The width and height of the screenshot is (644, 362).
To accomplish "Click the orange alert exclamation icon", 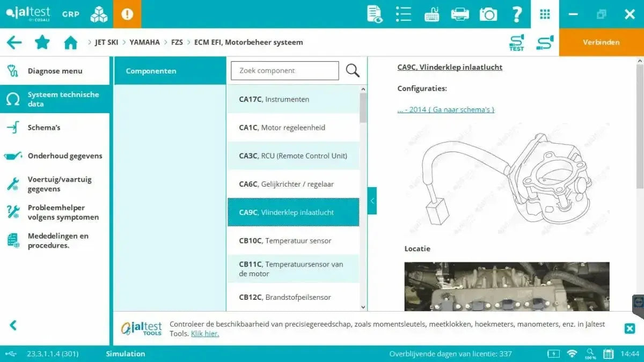I will [x=127, y=14].
